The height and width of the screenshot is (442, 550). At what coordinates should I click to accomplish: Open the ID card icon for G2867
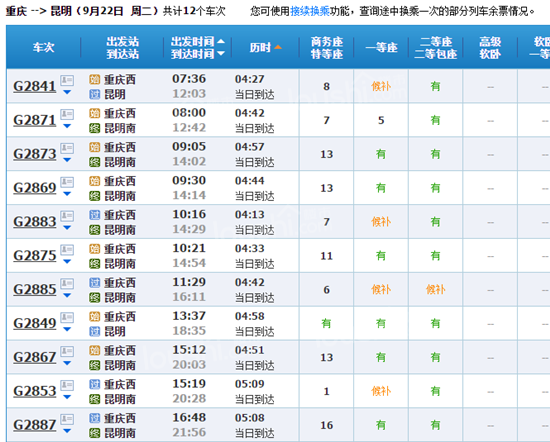point(67,351)
